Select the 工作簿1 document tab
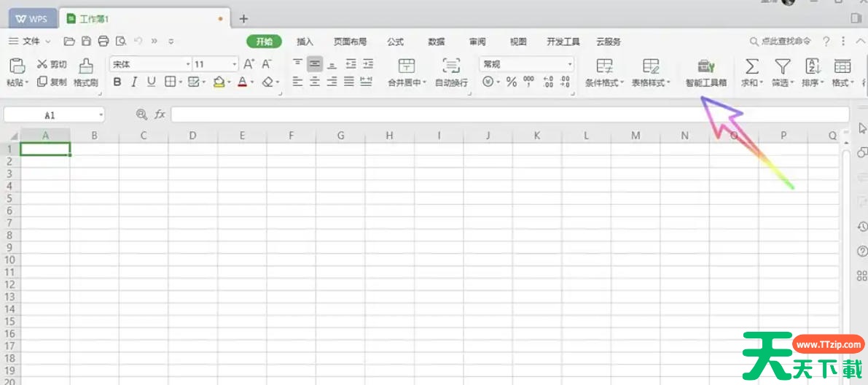Image resolution: width=868 pixels, height=385 pixels. click(145, 19)
